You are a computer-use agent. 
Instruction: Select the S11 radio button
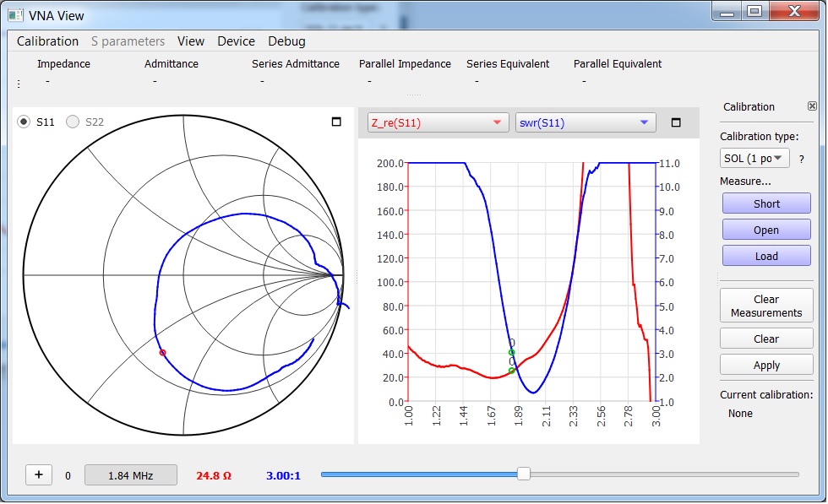pyautogui.click(x=25, y=122)
